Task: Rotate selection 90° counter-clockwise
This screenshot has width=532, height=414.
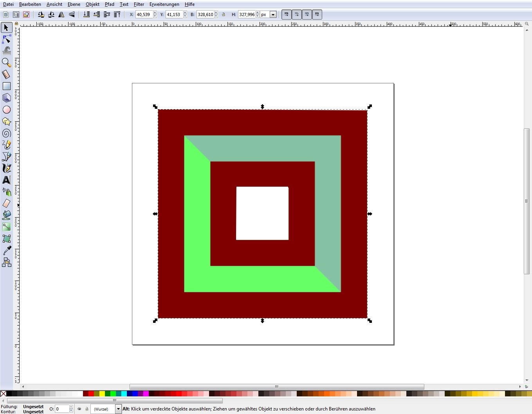Action: coord(41,14)
